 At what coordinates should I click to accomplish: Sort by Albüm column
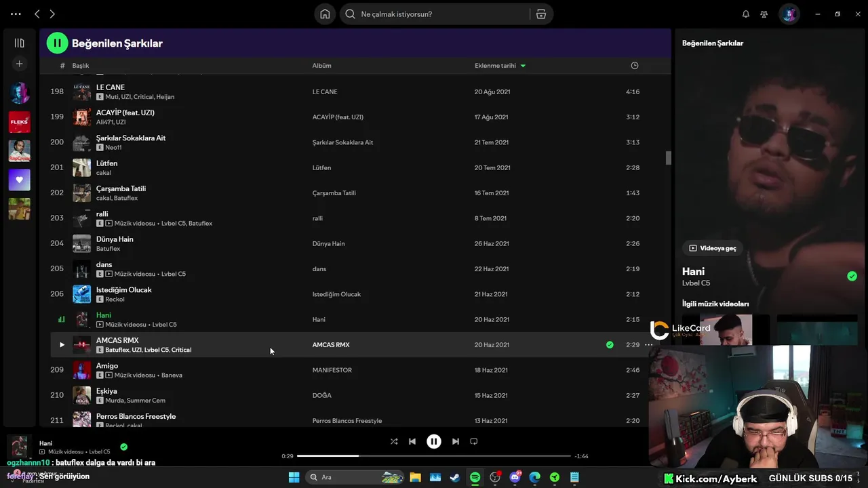321,66
